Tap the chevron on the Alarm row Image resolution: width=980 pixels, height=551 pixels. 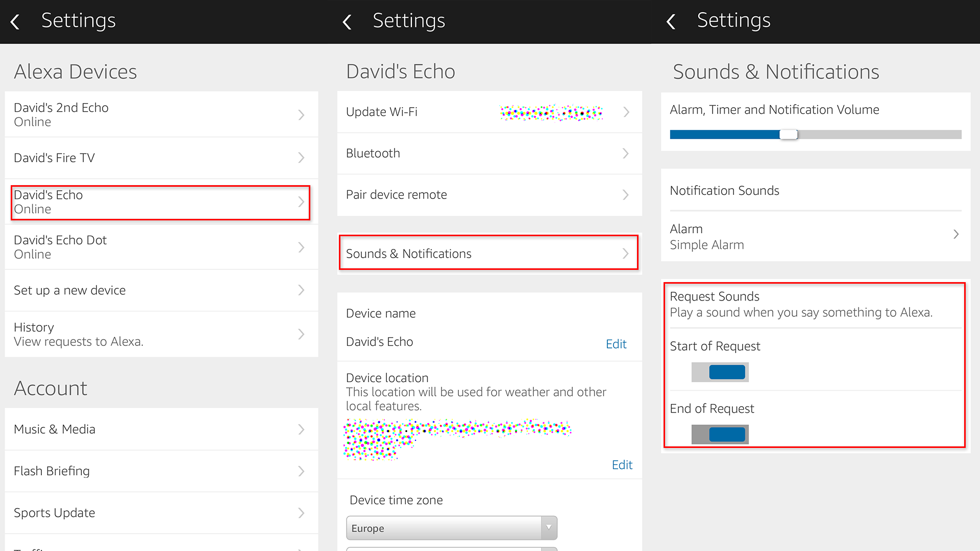(956, 234)
